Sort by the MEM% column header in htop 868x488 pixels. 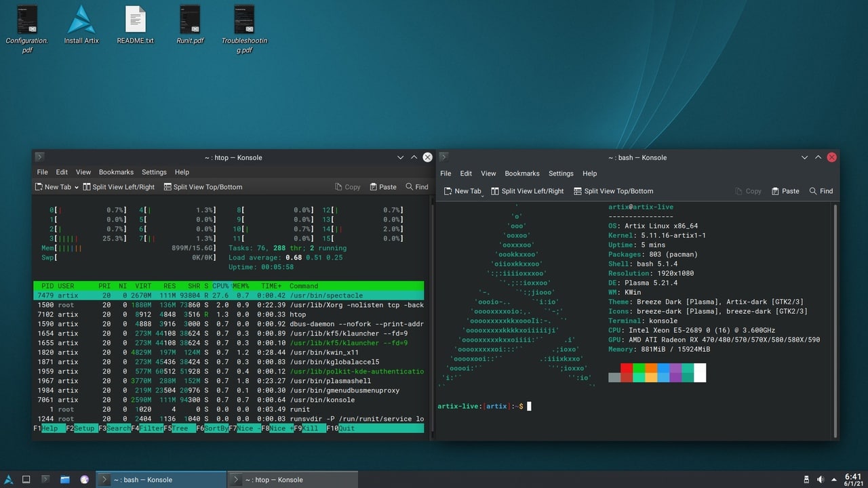(242, 286)
